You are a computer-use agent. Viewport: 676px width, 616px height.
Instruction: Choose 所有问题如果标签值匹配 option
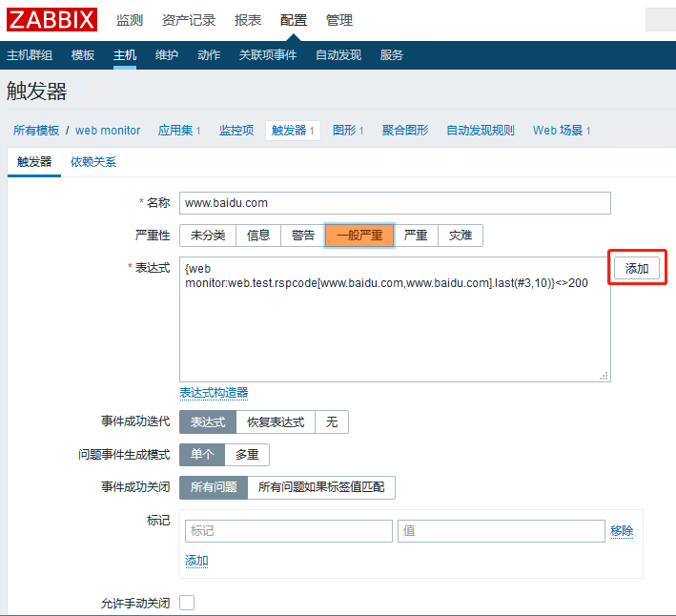coord(321,487)
